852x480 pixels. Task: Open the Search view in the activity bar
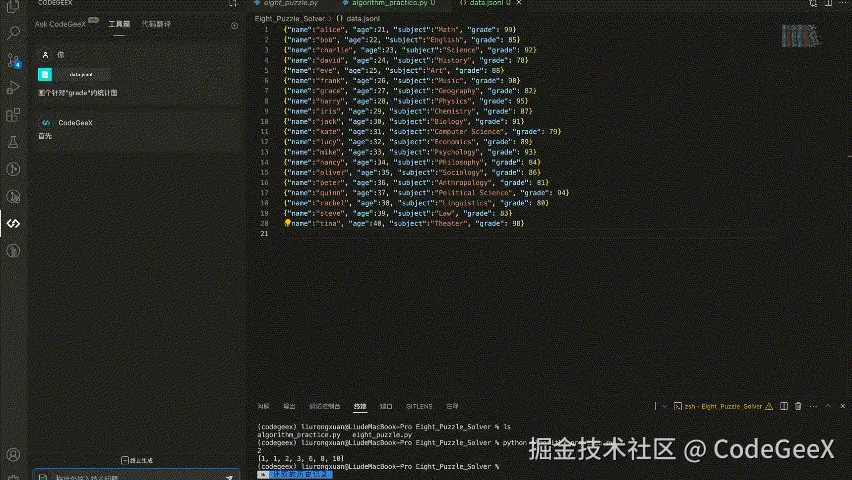(x=13, y=33)
